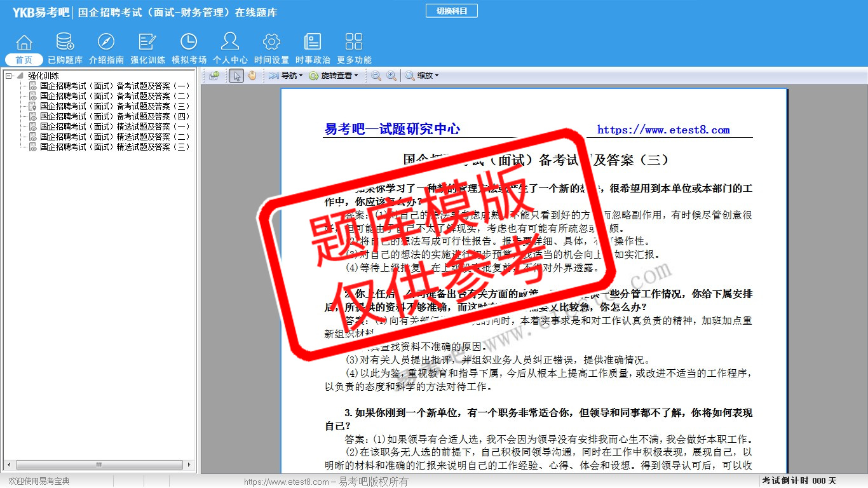Image resolution: width=868 pixels, height=488 pixels.
Task: Click the 易考吧—试题研究中心 header text
Action: tap(392, 129)
